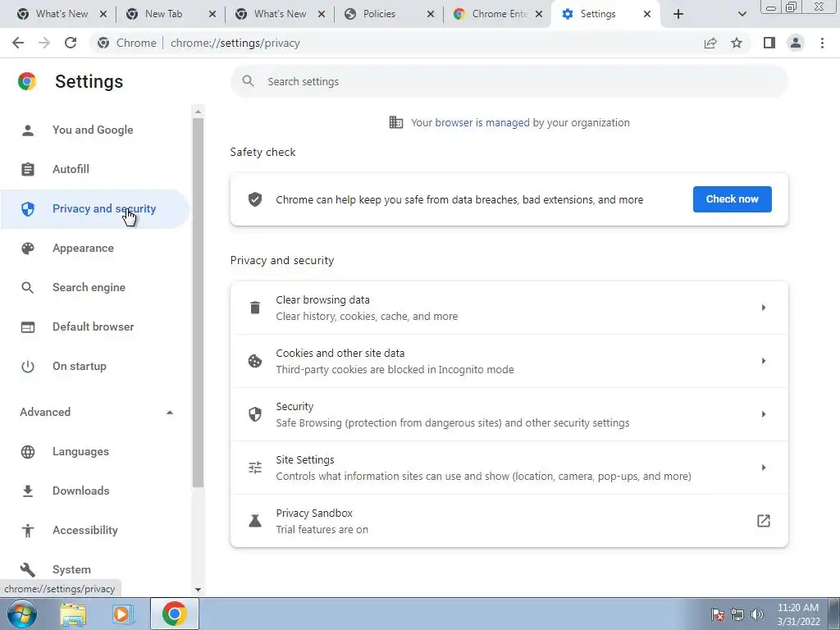Click the Chrome logo next to Settings

coord(27,81)
